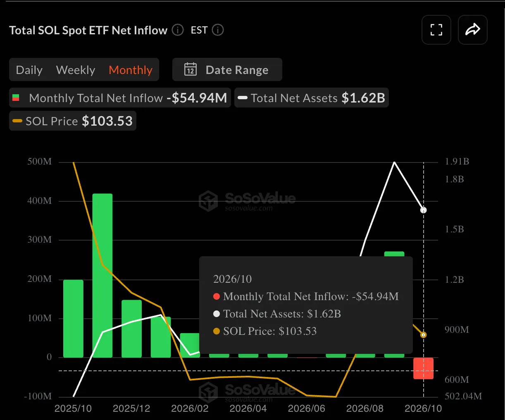Click the green bar for 2025/10
Screen dimensions: 505x420
coord(73,319)
